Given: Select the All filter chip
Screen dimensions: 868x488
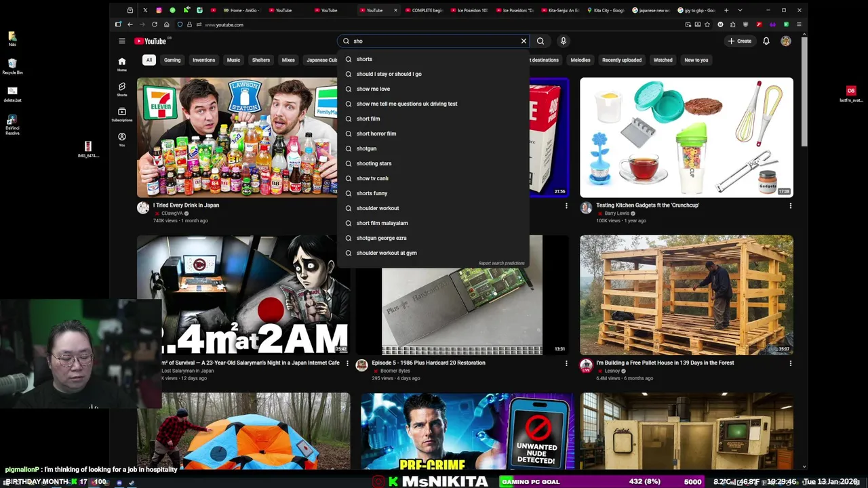Looking at the screenshot, I should coord(149,60).
